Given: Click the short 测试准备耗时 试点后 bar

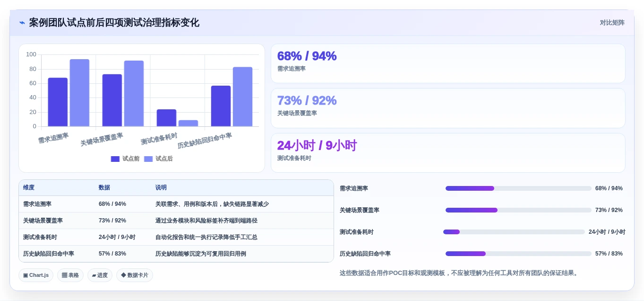Looking at the screenshot, I should pos(188,123).
